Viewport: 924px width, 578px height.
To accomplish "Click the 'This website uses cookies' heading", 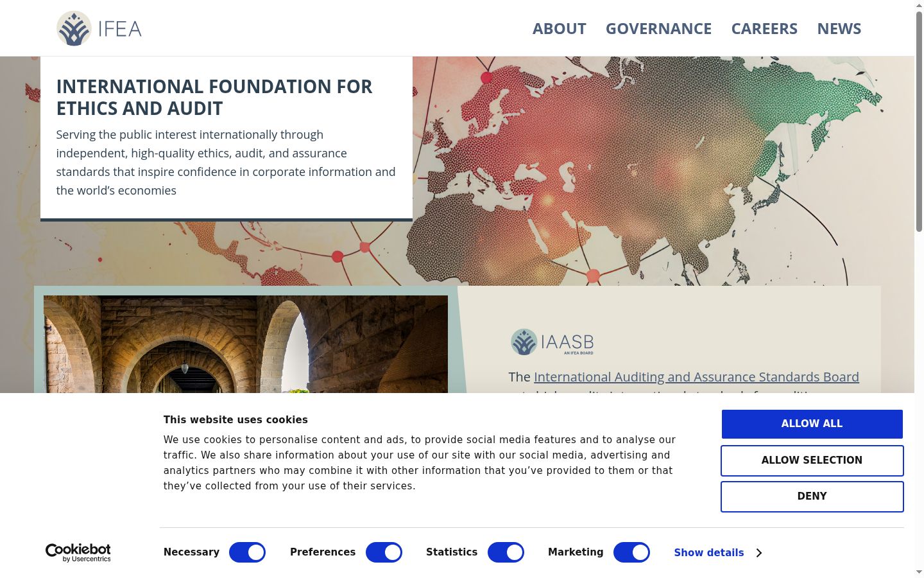I will (x=235, y=420).
